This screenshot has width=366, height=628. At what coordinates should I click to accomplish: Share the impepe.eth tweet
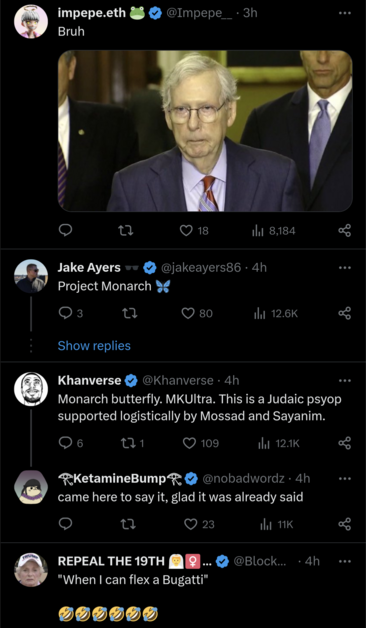345,231
